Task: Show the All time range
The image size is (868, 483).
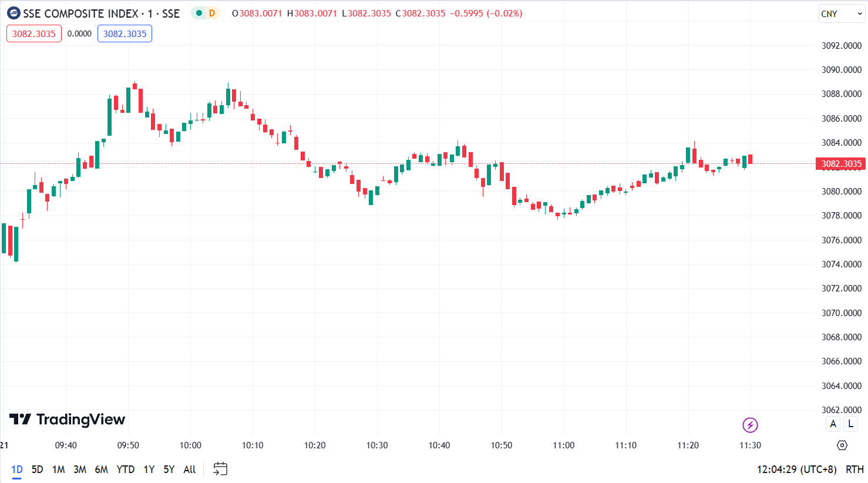Action: [189, 469]
